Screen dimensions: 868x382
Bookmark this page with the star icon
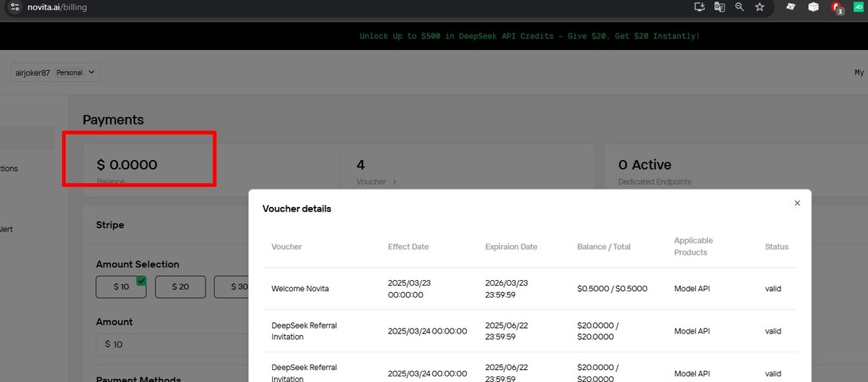(760, 7)
